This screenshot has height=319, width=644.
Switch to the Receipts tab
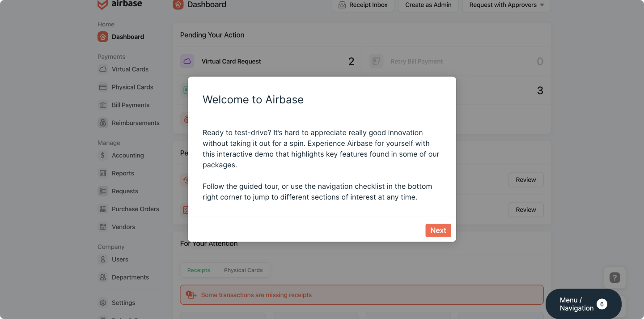click(199, 270)
